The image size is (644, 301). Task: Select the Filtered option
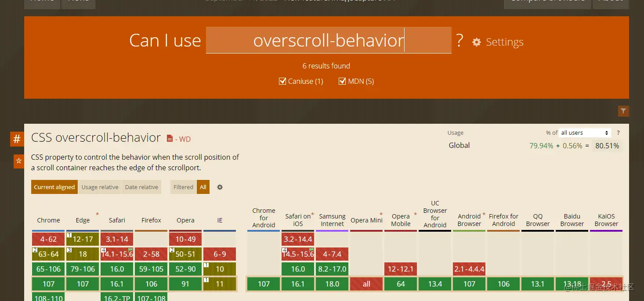pyautogui.click(x=183, y=187)
